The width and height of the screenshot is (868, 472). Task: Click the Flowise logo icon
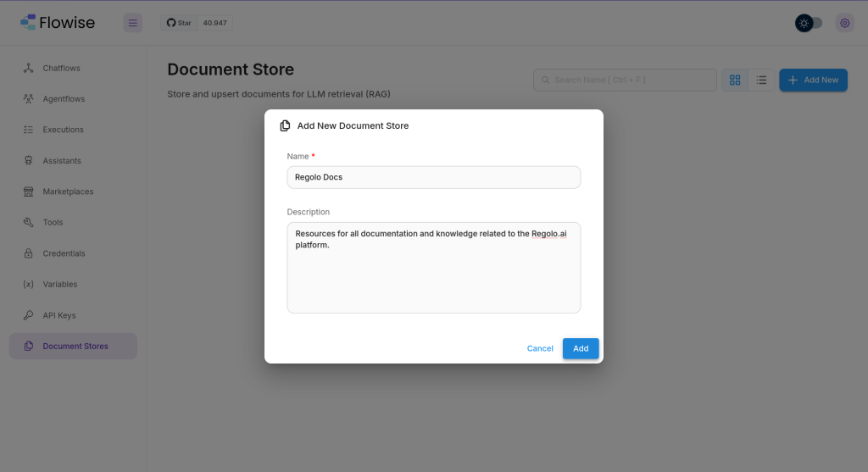coord(28,22)
